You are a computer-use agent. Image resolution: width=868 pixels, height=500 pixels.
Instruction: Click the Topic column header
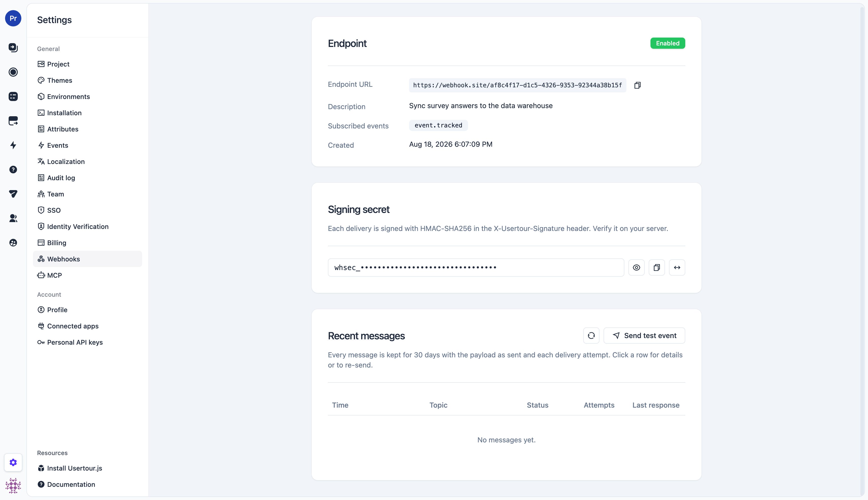coord(438,405)
